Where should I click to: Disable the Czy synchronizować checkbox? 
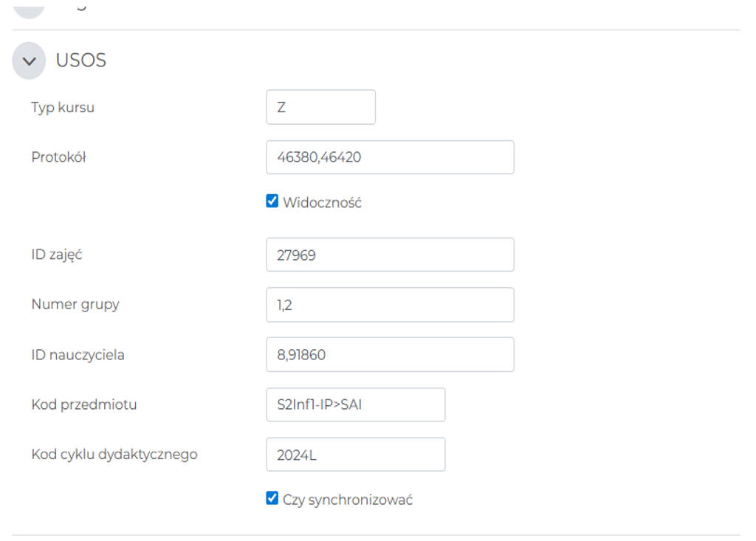272,498
